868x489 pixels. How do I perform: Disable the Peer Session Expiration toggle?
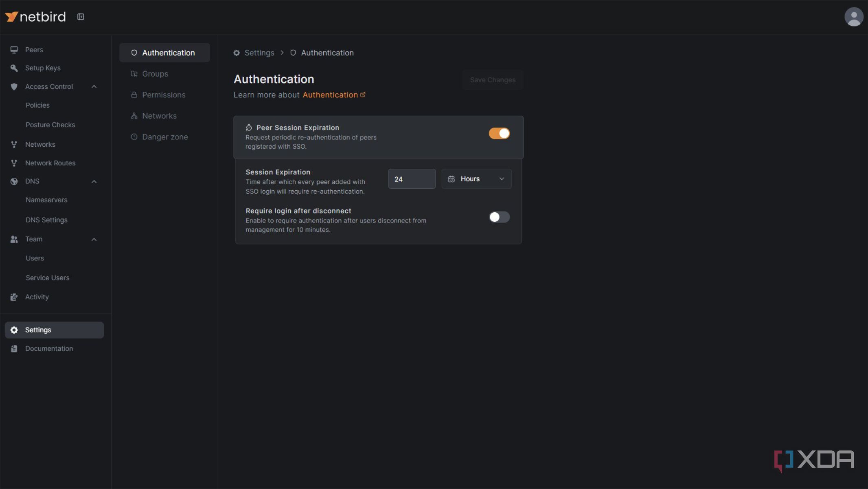pyautogui.click(x=499, y=133)
